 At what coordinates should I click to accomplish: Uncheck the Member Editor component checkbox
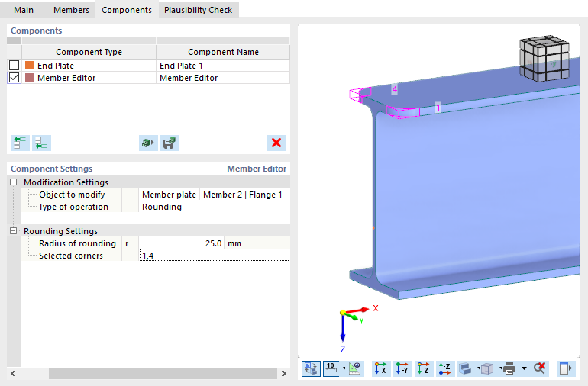[14, 78]
